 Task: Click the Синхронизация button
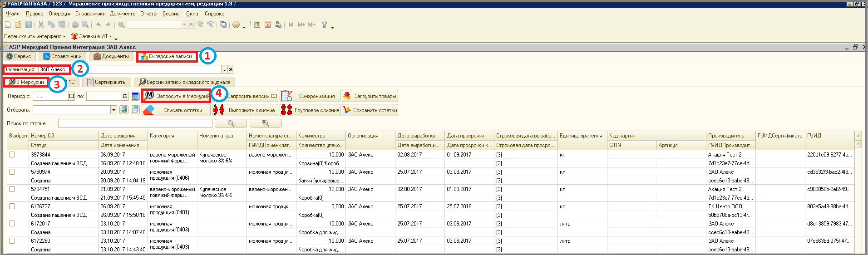(x=310, y=96)
